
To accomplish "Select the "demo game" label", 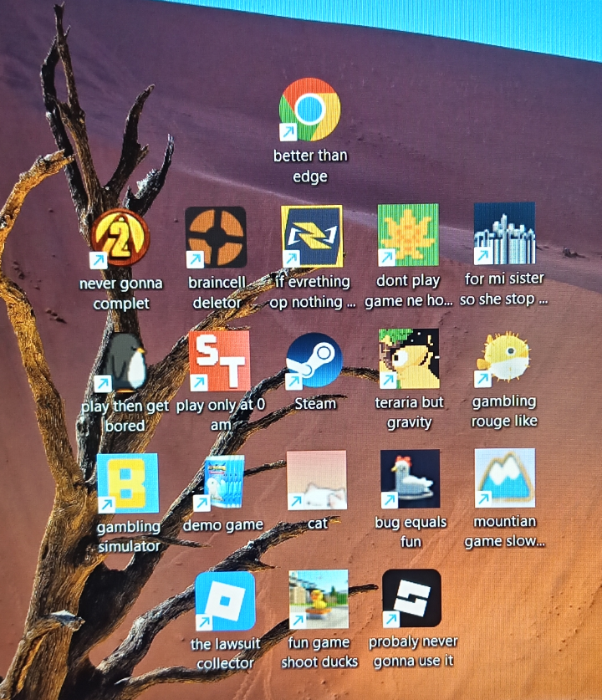I will coord(222,525).
